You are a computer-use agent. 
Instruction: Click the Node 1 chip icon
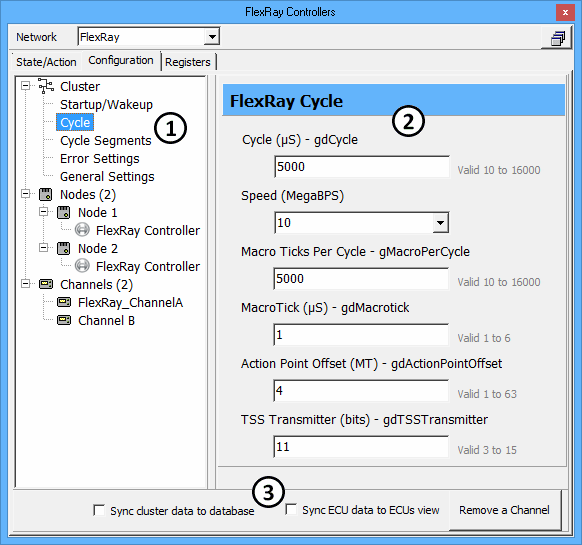[63, 212]
